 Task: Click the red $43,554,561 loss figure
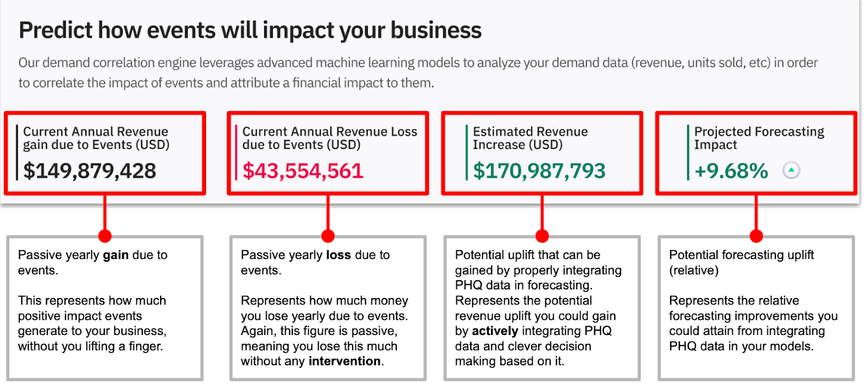pyautogui.click(x=303, y=171)
